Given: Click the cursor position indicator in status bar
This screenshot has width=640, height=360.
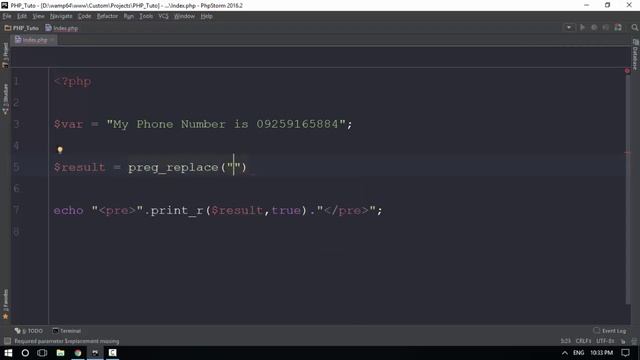Looking at the screenshot, I should [565, 341].
